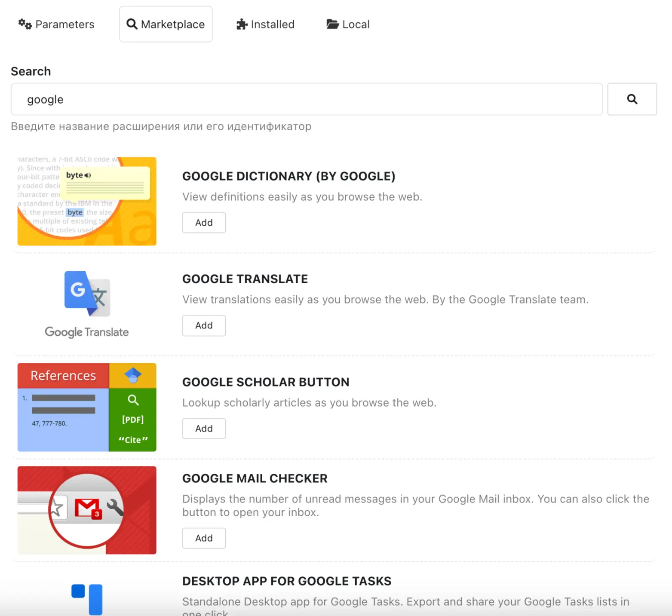Click the Google Scholar References thumbnail
This screenshot has width=672, height=616.
[x=87, y=407]
